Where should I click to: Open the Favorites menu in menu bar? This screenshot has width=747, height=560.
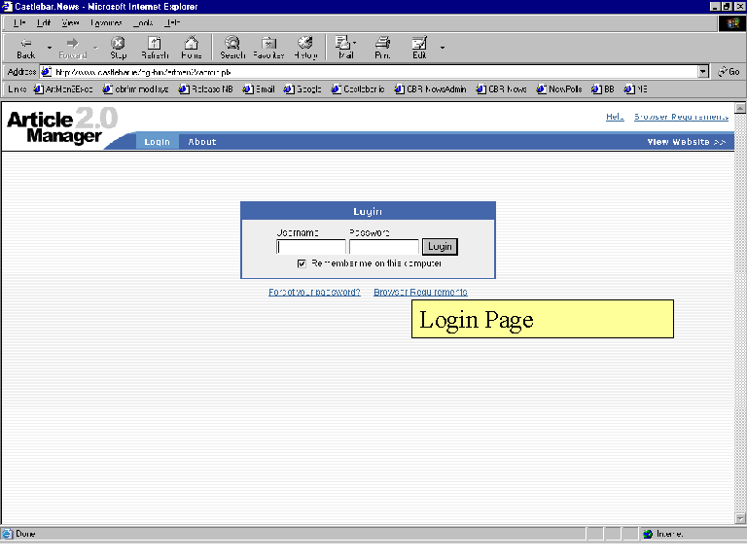point(106,21)
